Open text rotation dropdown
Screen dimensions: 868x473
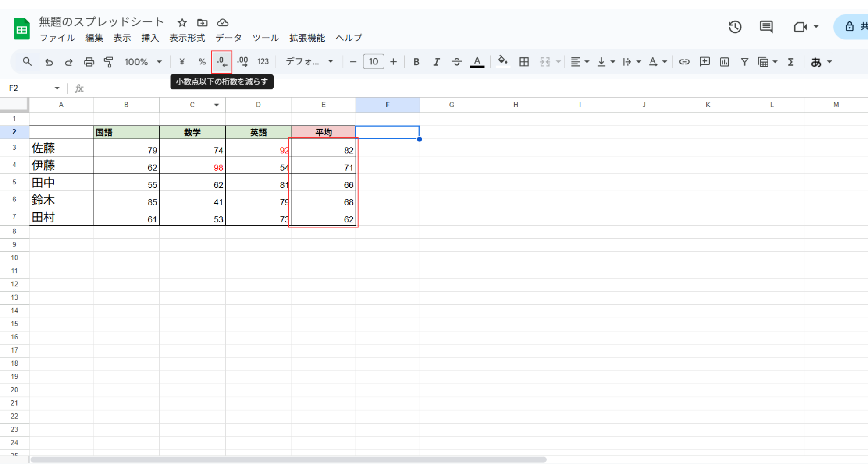(658, 62)
